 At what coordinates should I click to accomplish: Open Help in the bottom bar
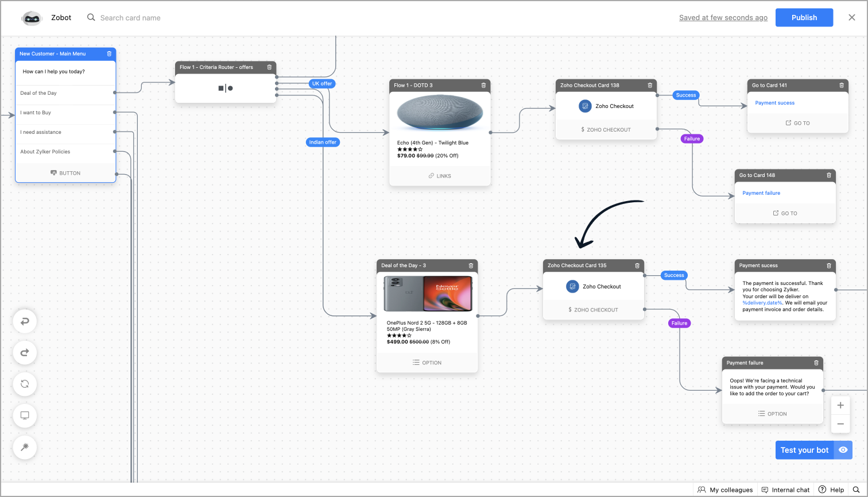click(831, 490)
